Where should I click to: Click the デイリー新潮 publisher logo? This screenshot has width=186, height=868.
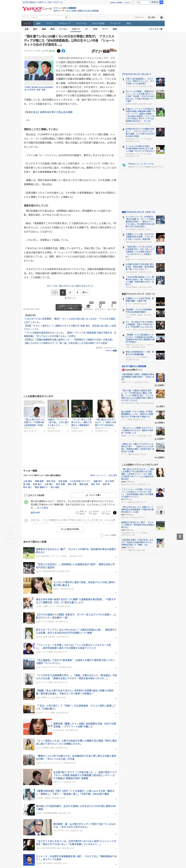[x=104, y=51]
